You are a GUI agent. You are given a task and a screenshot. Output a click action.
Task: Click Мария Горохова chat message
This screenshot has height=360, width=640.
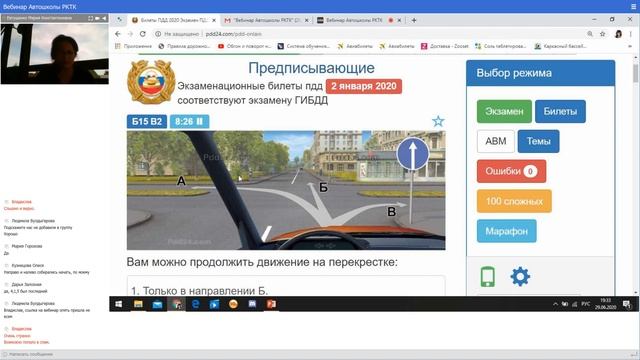(x=24, y=249)
